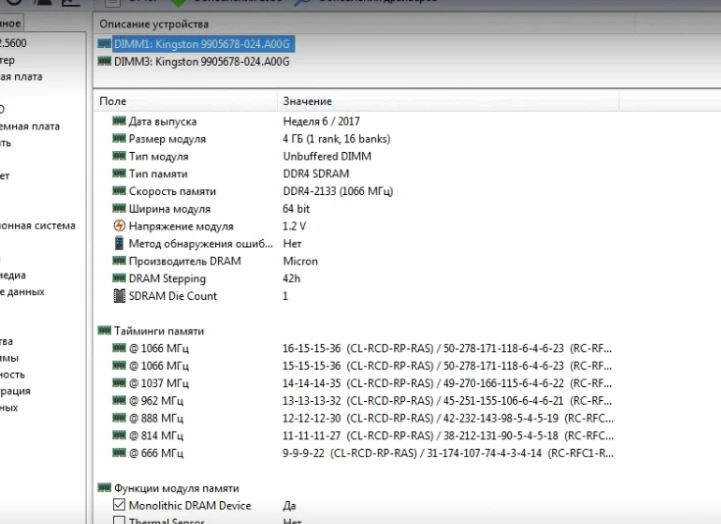The width and height of the screenshot is (721, 524).
Task: Select timing value starting '16-15-15-36'
Action: point(447,348)
